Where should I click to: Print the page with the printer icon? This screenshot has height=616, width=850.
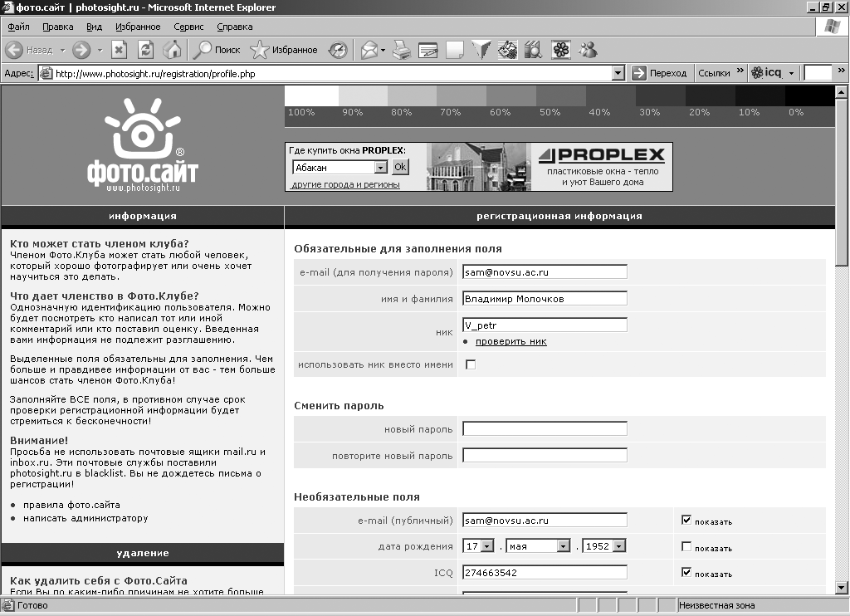point(401,51)
